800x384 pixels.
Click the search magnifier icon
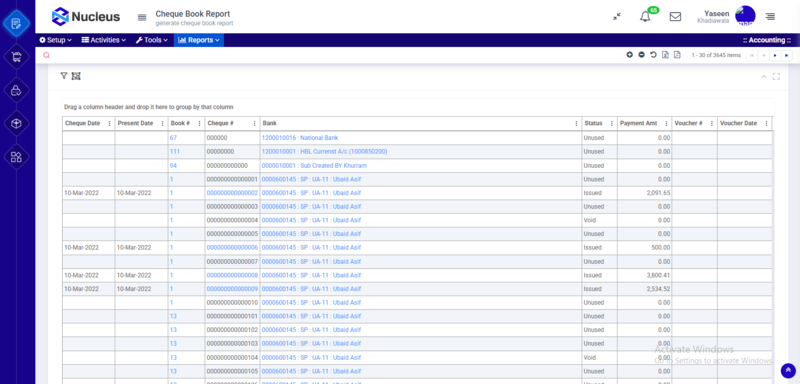pyautogui.click(x=46, y=55)
